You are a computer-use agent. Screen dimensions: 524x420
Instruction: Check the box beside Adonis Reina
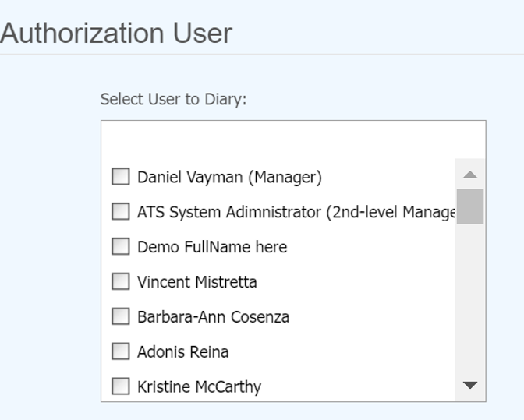coord(120,351)
